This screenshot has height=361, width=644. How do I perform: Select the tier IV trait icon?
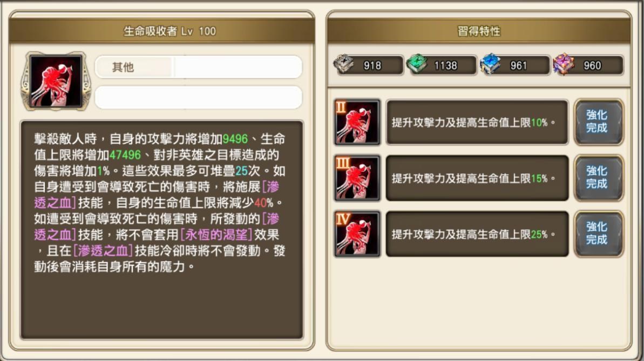coord(357,234)
